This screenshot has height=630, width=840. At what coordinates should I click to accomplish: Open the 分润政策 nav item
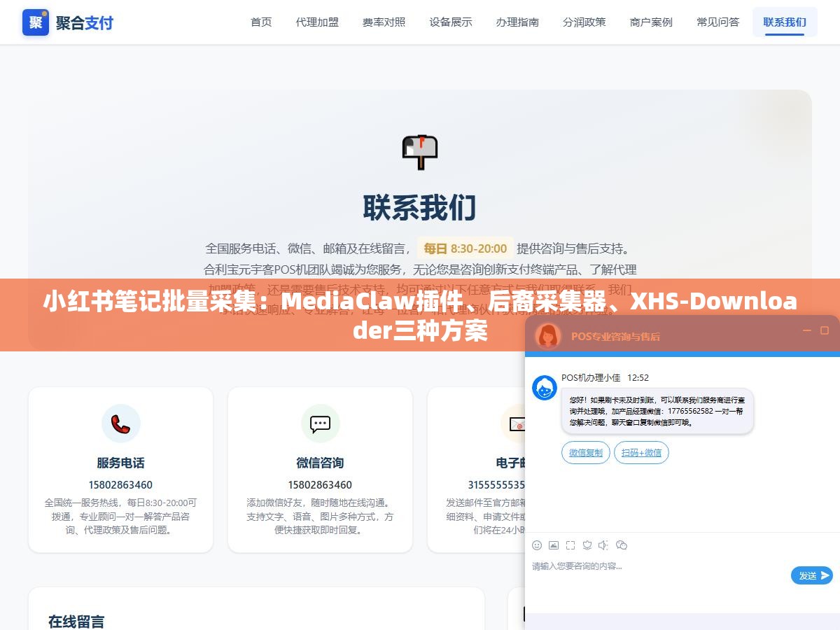(584, 22)
